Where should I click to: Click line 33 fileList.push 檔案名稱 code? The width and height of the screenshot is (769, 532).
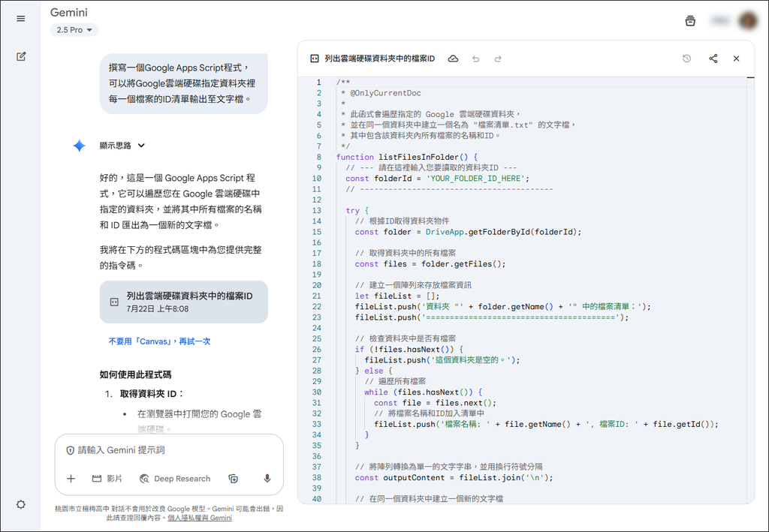click(x=547, y=424)
